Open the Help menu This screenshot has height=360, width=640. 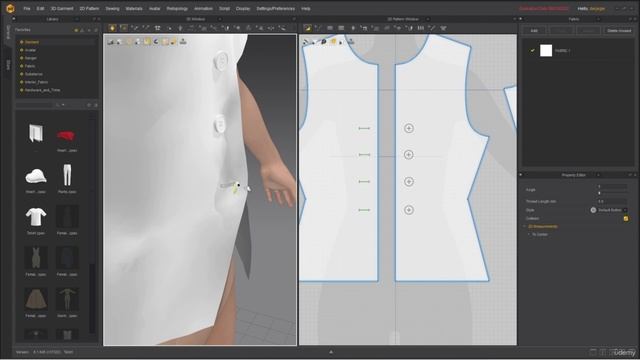[x=306, y=9]
